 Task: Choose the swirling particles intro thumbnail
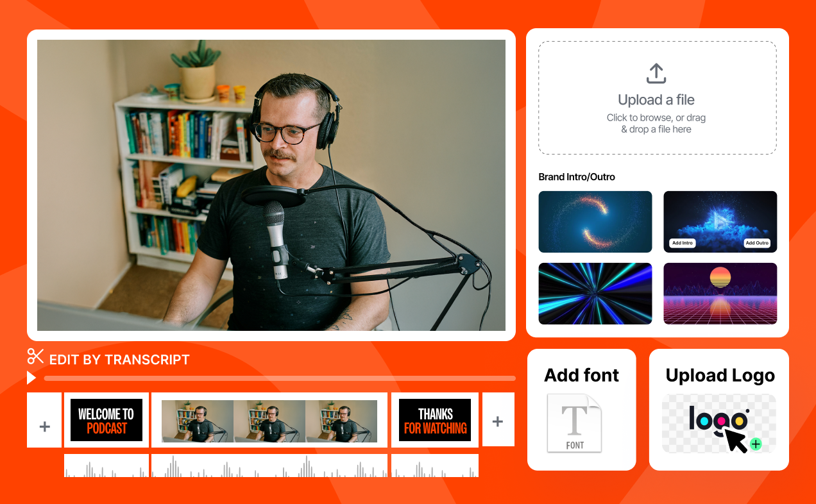(595, 222)
